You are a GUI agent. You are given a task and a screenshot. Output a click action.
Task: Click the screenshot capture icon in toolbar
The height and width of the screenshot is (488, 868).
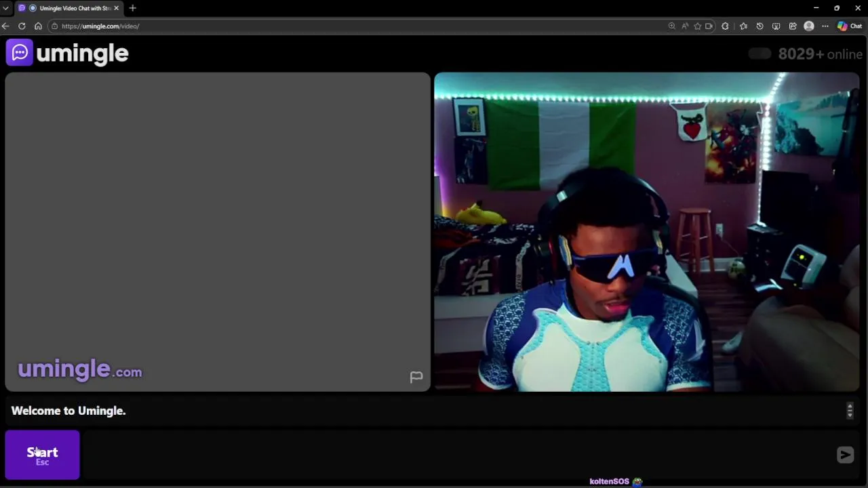(x=776, y=26)
